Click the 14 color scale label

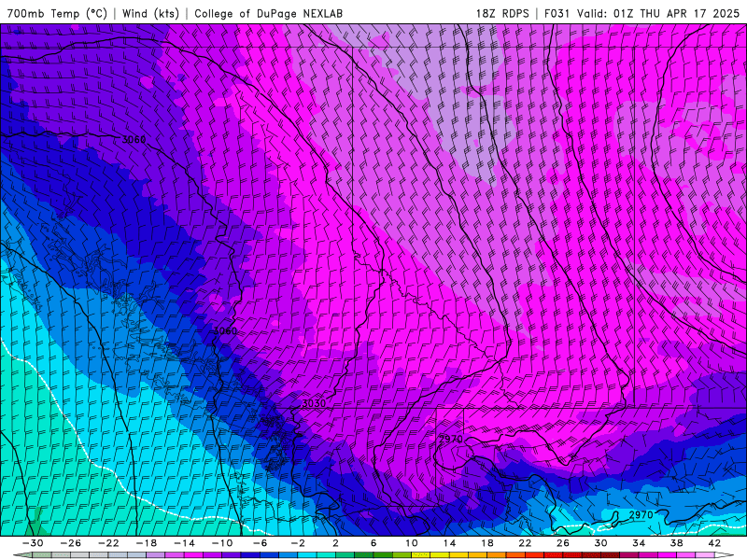pos(449,543)
